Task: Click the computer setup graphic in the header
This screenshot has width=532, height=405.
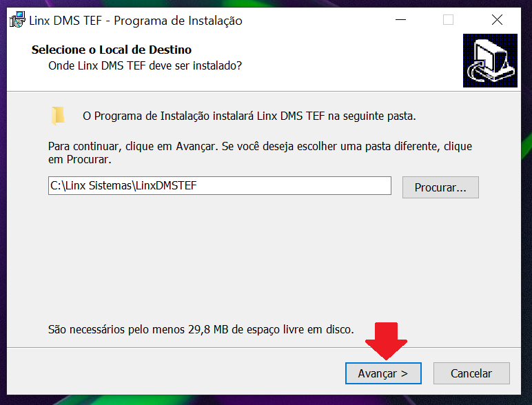Action: (x=490, y=61)
